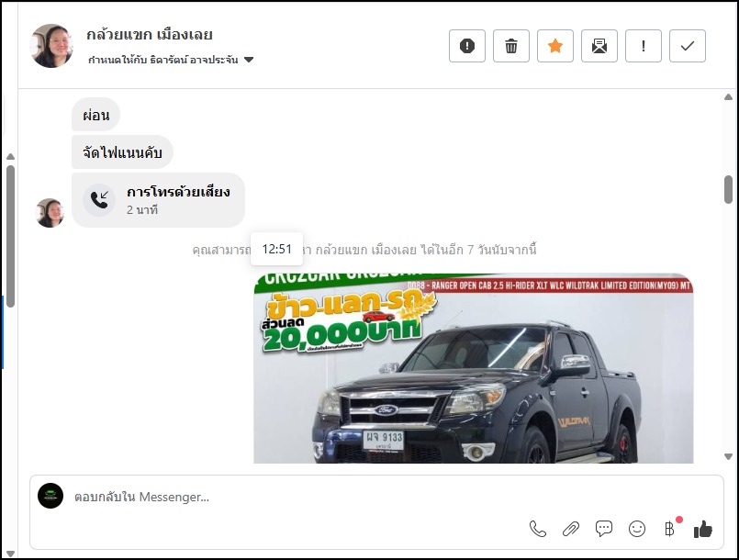Open the Ford Ranger Wildtrak car image
This screenshot has height=560, width=739.
click(473, 368)
